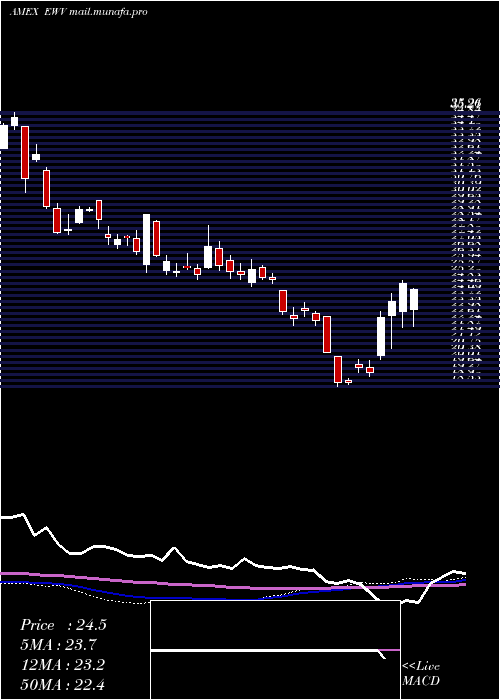Viewport: 500px width, 700px height.
Task: Click the 'AMEX EWV mail.munafa.pro' chart title
Action: tap(78, 12)
